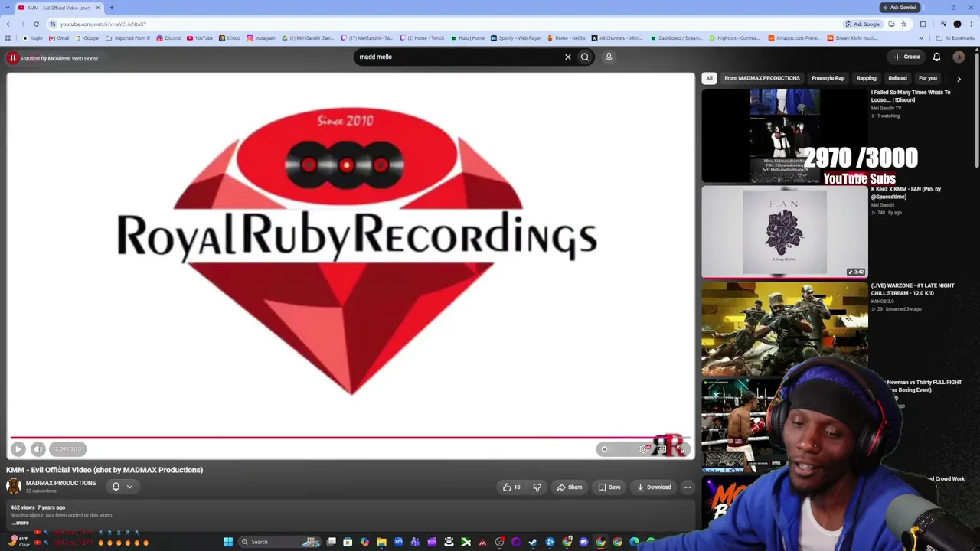Open the browser extensions puzzle icon
Viewport: 980px width, 551px height.
point(923,24)
